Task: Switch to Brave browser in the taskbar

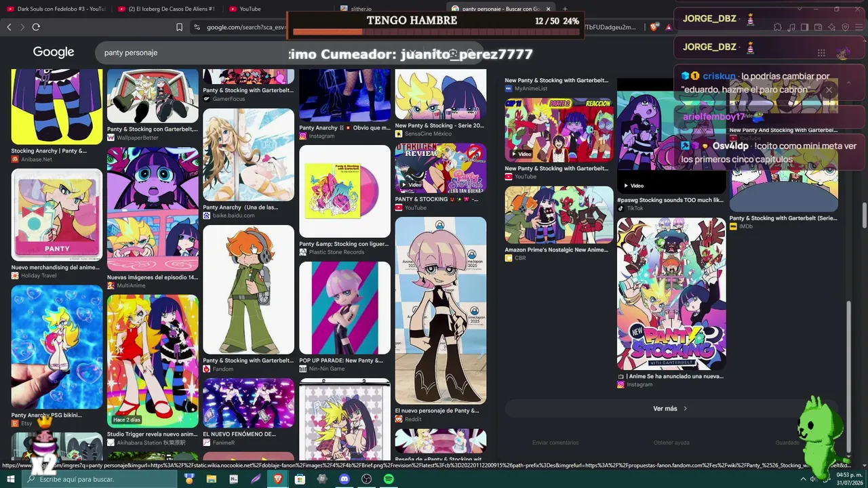Action: (x=278, y=479)
